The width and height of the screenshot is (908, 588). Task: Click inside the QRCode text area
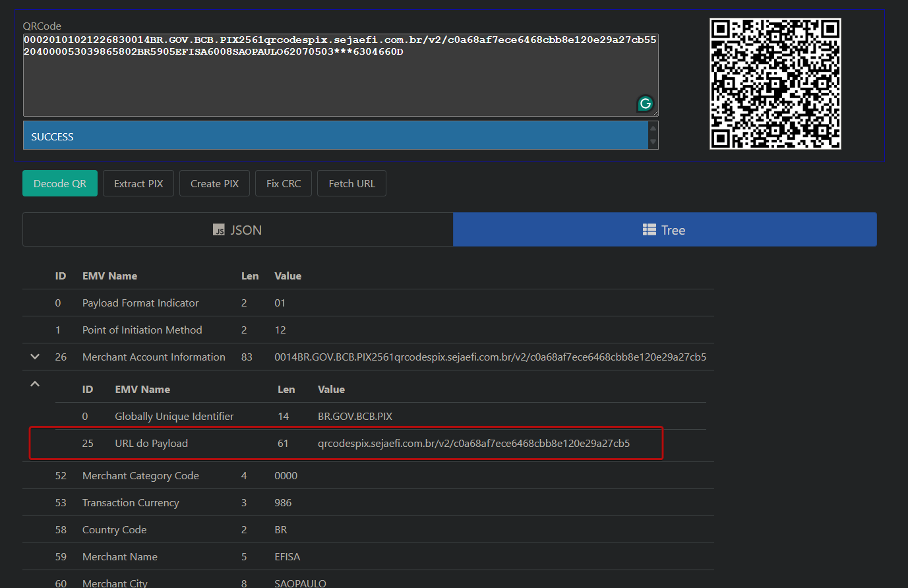340,75
